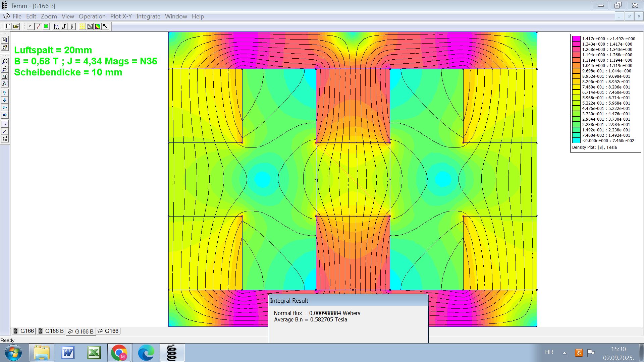Click the magenta legend color swatch
This screenshot has height=362, width=644.
(576, 39)
